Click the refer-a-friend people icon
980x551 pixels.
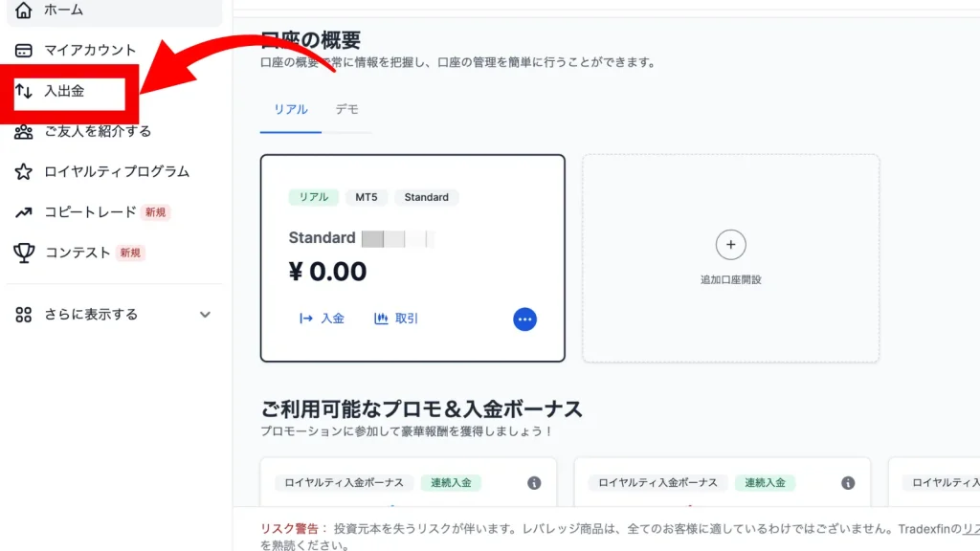tap(24, 131)
